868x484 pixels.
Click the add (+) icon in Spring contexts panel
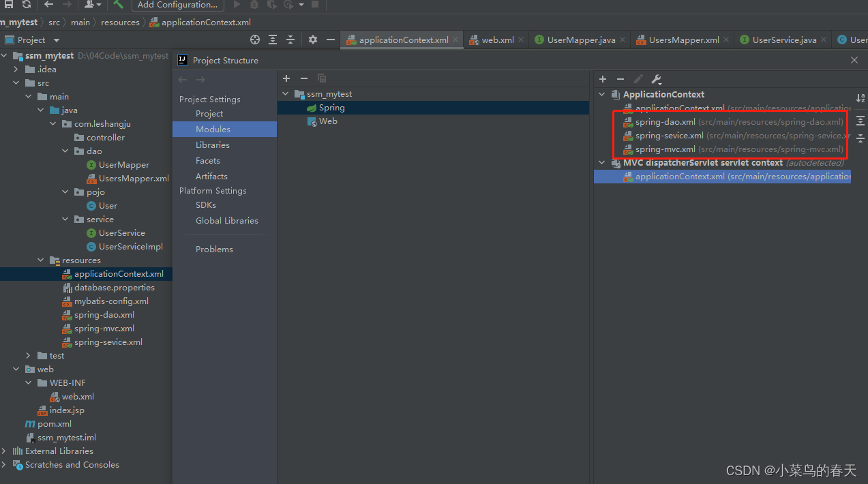603,79
